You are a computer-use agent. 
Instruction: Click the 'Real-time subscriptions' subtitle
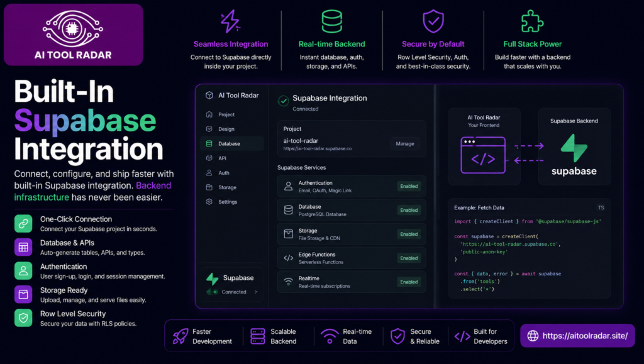(325, 286)
